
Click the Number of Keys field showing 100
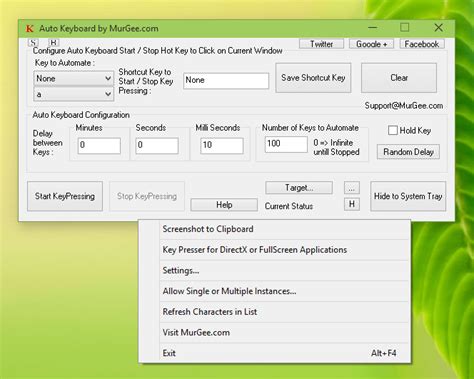[x=286, y=144]
